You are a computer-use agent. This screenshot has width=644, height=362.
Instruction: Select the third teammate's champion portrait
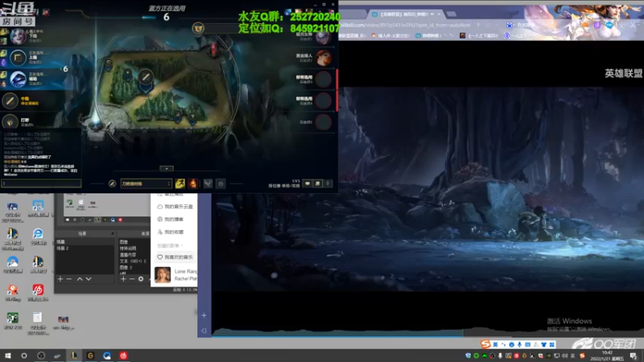[18, 79]
